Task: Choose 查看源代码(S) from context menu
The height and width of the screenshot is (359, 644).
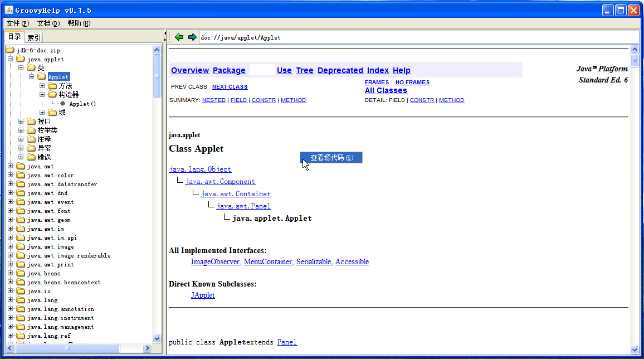Action: tap(331, 158)
